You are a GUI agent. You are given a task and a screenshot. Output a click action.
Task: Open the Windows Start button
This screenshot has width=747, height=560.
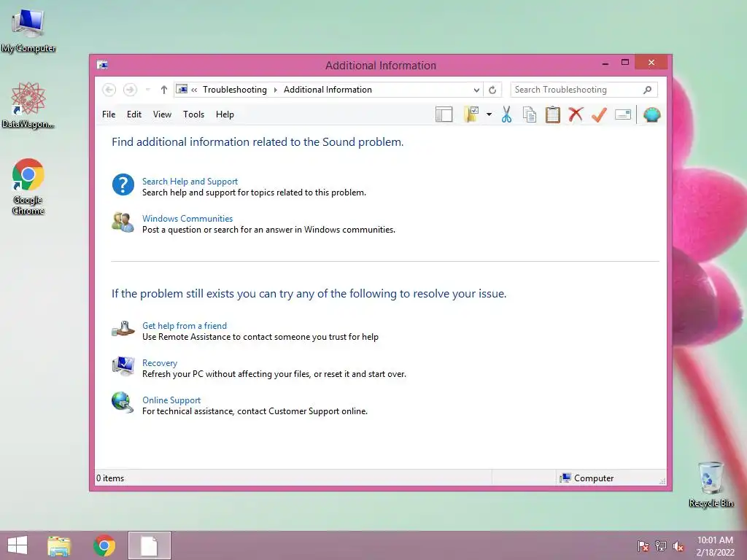point(18,545)
